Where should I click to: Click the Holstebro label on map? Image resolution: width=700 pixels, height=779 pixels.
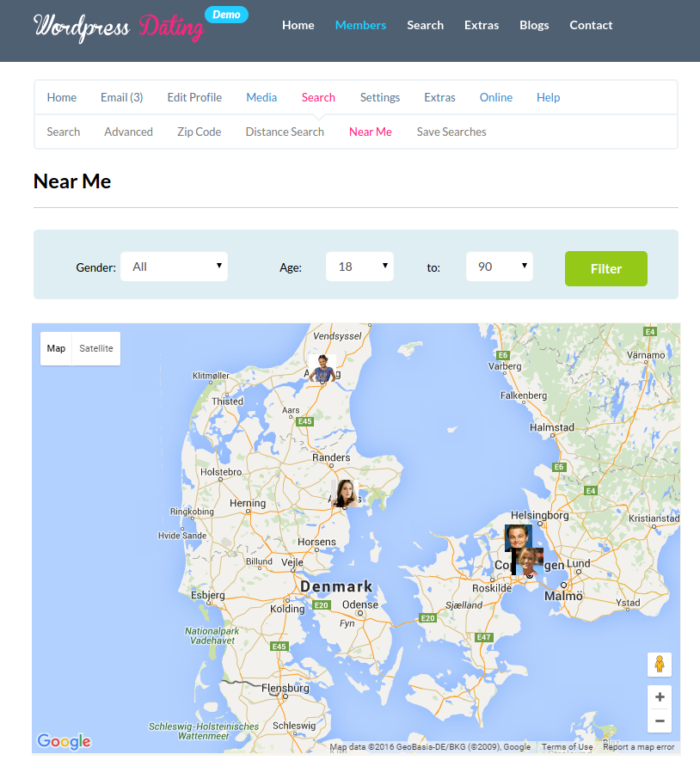click(x=221, y=472)
